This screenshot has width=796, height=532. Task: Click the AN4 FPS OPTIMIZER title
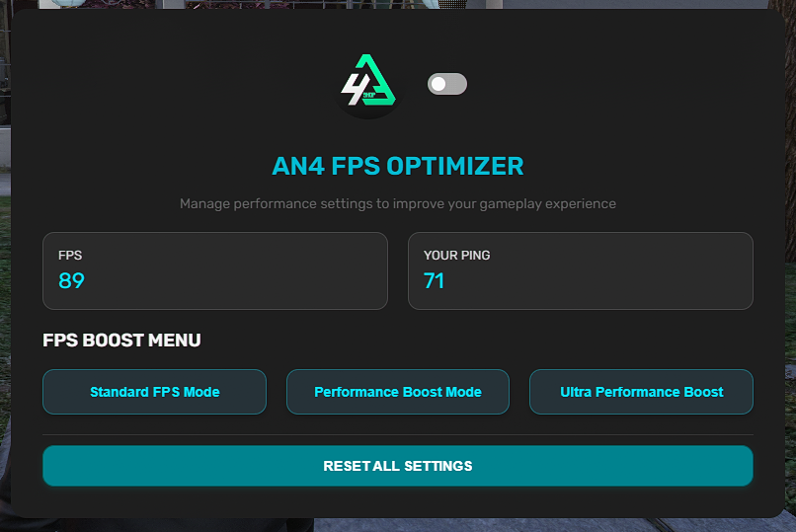click(x=398, y=166)
